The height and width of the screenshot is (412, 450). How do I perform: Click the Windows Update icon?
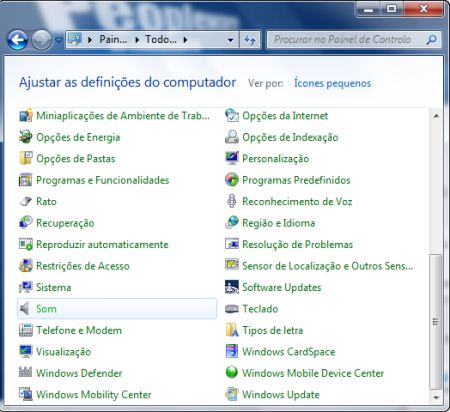click(x=232, y=394)
